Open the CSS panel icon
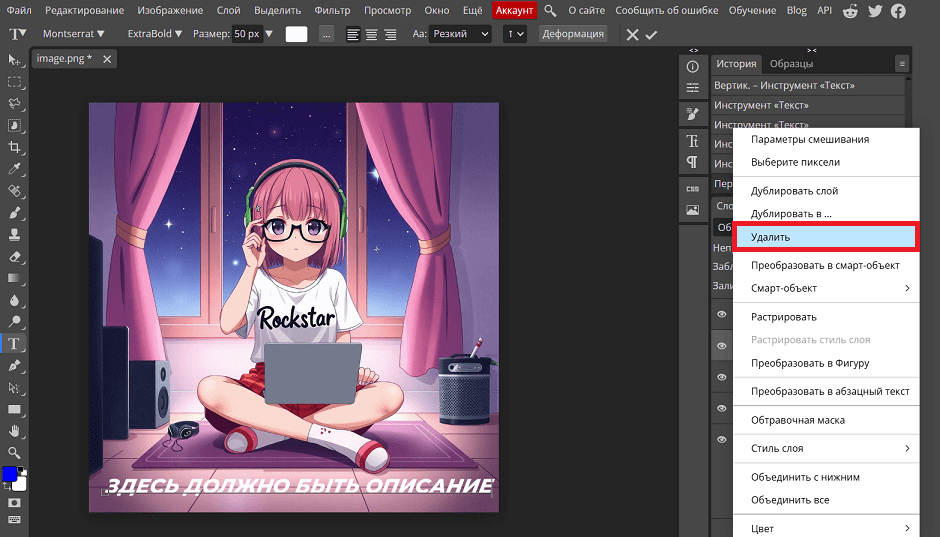The width and height of the screenshot is (940, 537). coord(692,188)
